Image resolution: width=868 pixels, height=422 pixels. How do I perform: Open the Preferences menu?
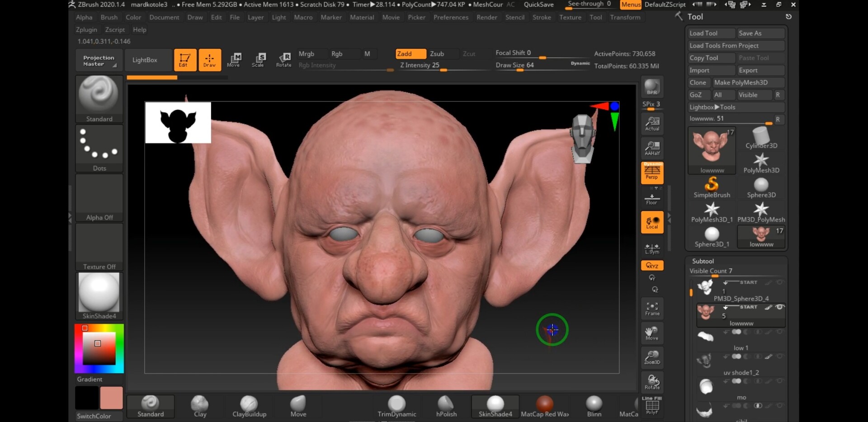pos(451,17)
